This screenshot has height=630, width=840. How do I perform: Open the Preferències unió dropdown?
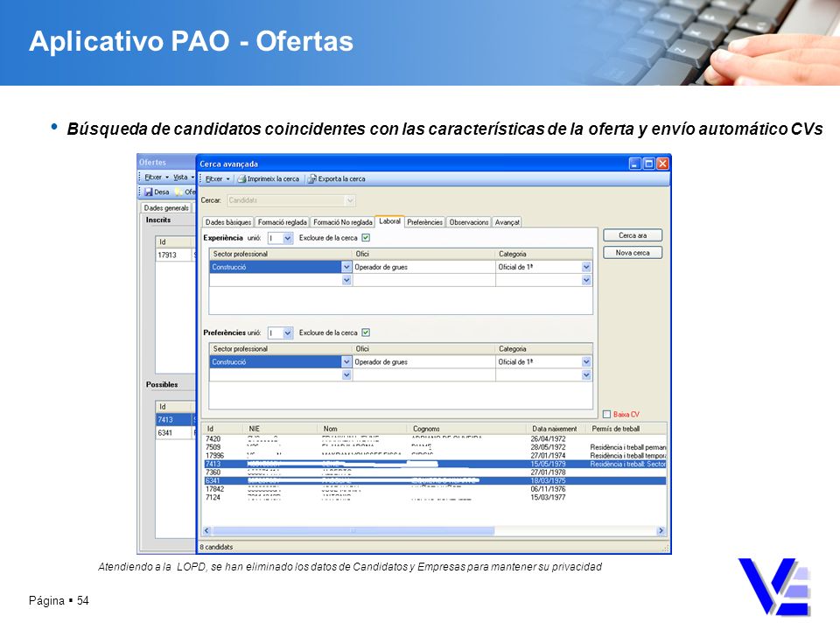(x=288, y=333)
